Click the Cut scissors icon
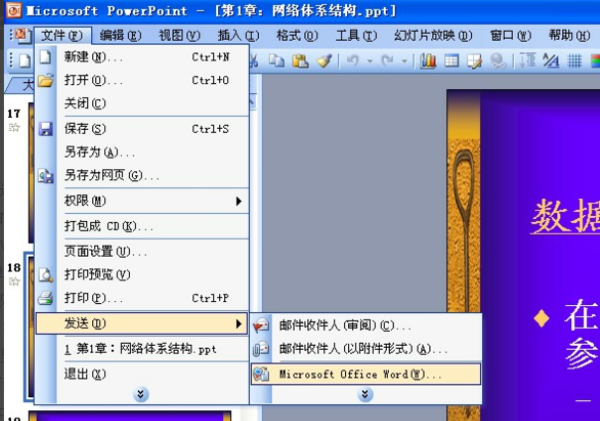Image resolution: width=600 pixels, height=421 pixels. (254, 61)
